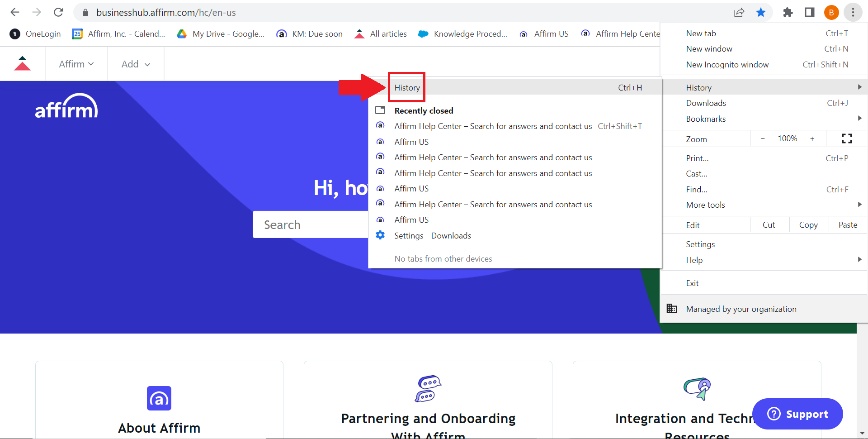868x439 pixels.
Task: Click the Search input field
Action: 311,224
